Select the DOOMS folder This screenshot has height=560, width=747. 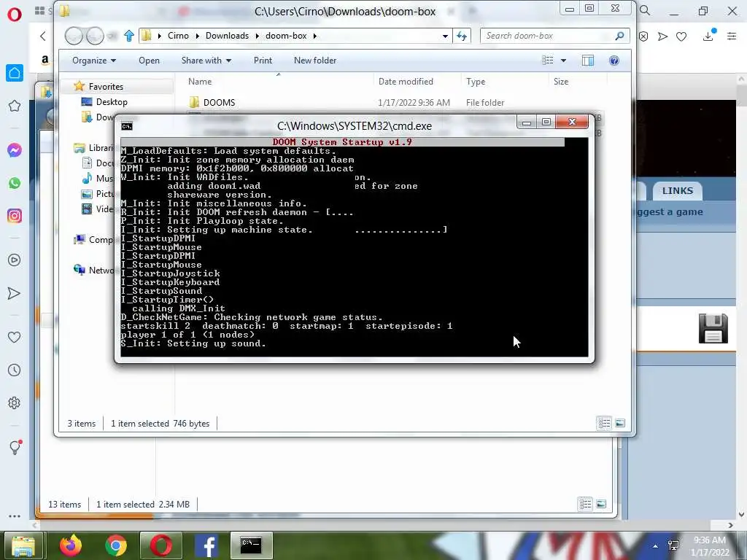point(219,102)
